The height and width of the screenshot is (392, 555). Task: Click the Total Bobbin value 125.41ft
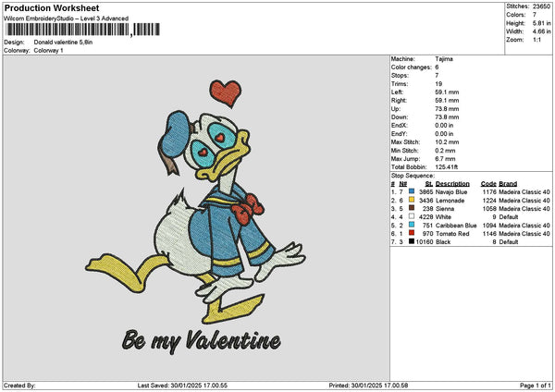coord(447,167)
